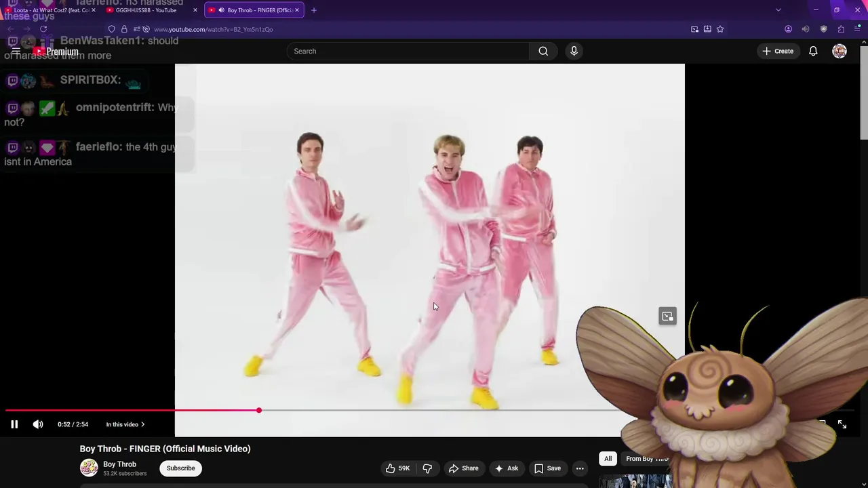Screen dimensions: 868x488
Task: Open YouTube notifications bell
Action: [813, 51]
